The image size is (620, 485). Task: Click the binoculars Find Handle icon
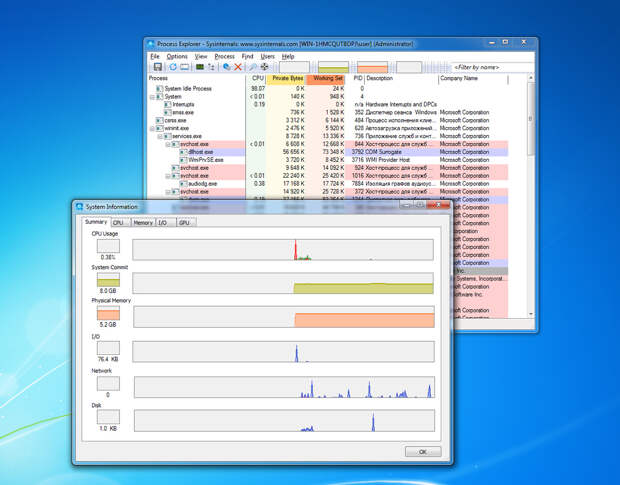point(253,67)
